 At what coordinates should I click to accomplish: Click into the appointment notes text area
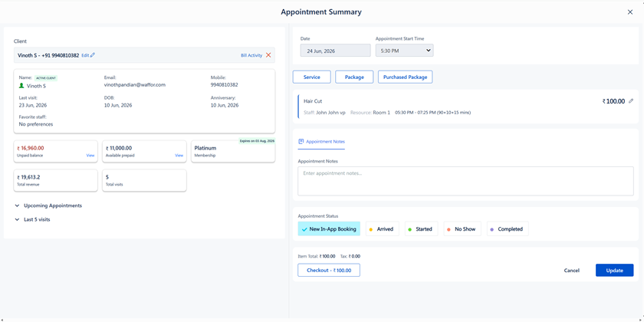(x=466, y=181)
